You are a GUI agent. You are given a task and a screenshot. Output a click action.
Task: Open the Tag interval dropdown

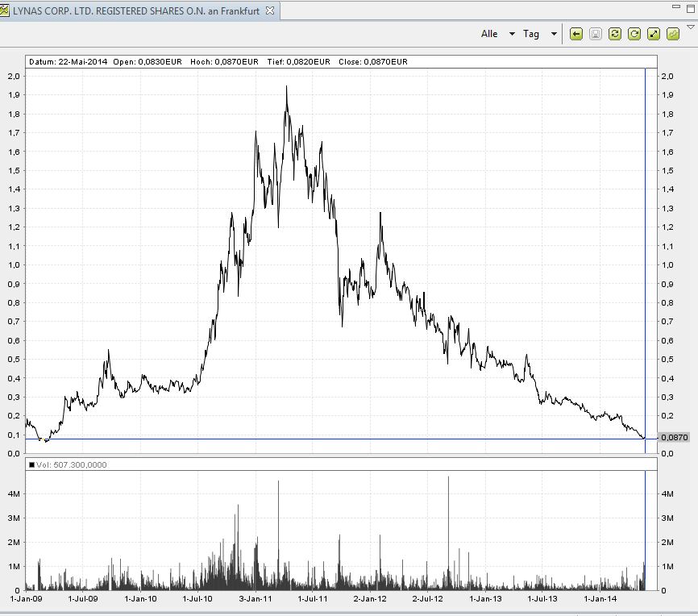[540, 34]
